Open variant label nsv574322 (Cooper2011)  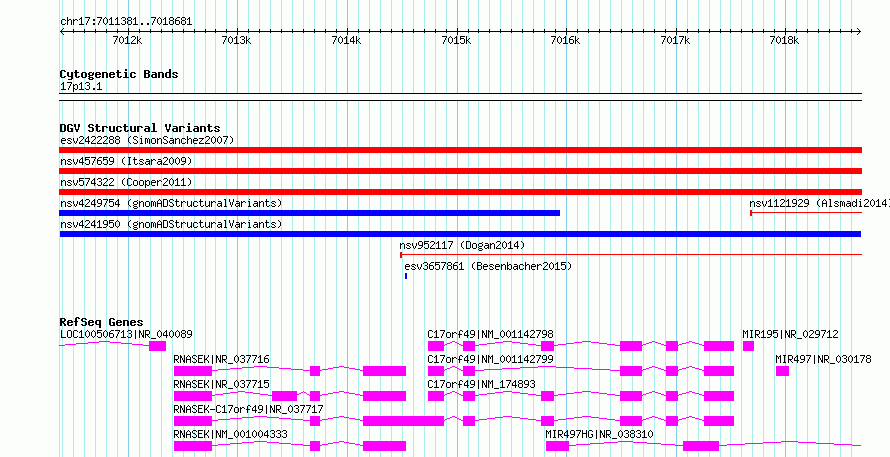pyautogui.click(x=126, y=182)
